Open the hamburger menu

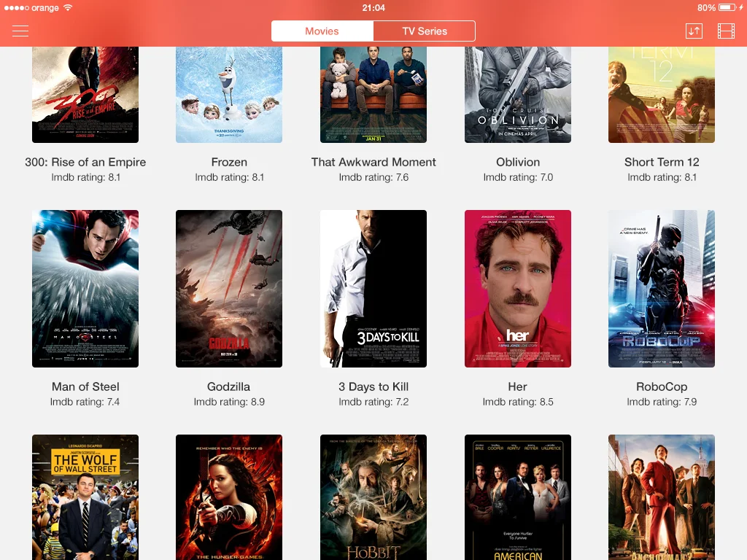coord(20,31)
